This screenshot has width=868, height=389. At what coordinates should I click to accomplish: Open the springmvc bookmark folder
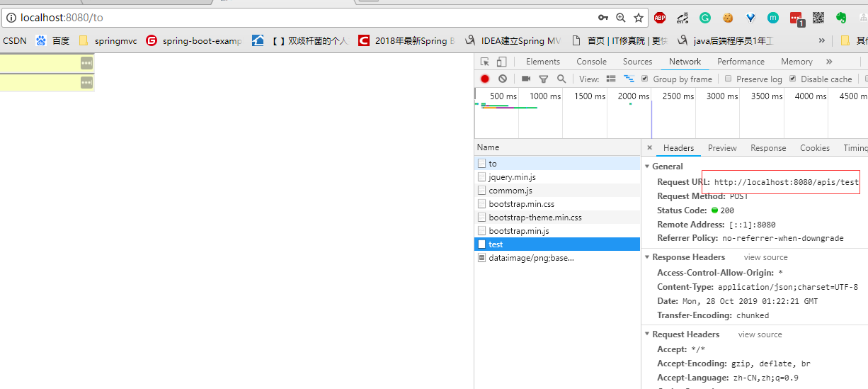coord(108,40)
